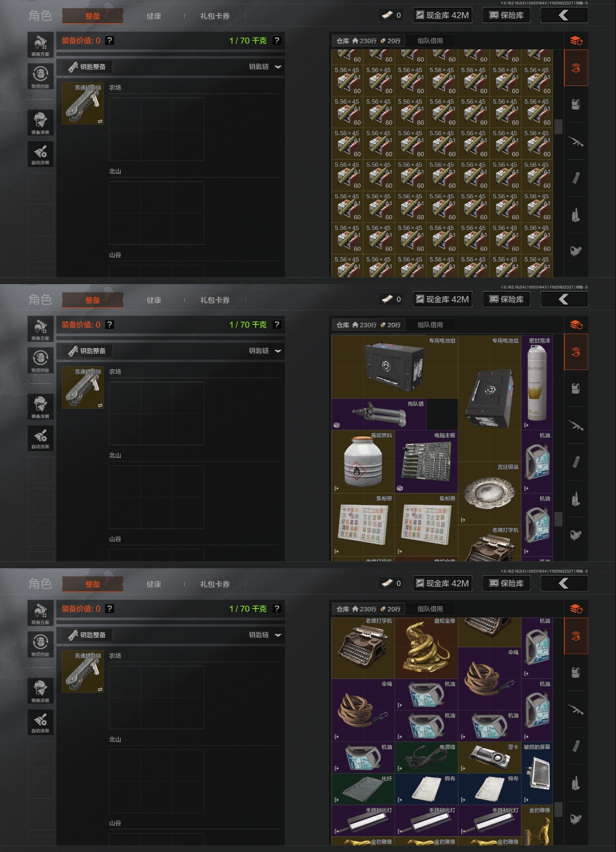Switch to 健康 tab in top screenshot
Viewport: 616px width, 852px height.
coord(154,16)
